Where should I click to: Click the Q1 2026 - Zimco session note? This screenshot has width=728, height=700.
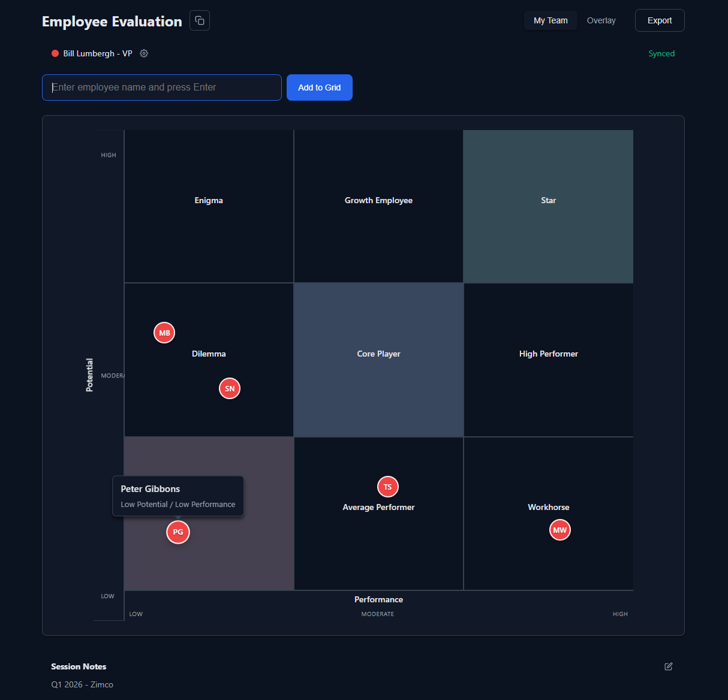click(x=82, y=684)
